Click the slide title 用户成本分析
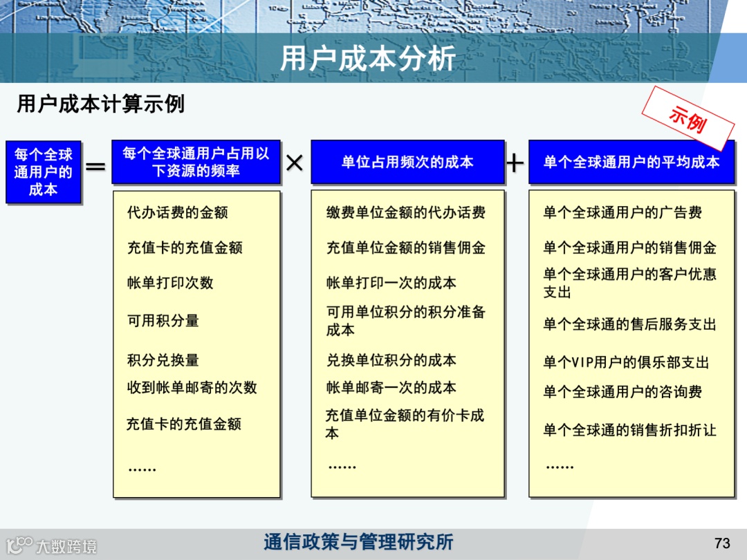This screenshot has height=560, width=747. [x=367, y=58]
